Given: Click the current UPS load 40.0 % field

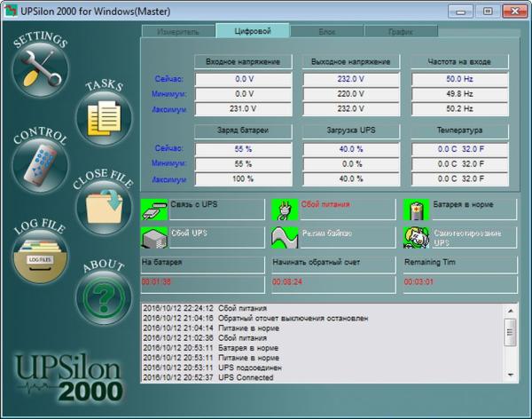Looking at the screenshot, I should (x=351, y=149).
